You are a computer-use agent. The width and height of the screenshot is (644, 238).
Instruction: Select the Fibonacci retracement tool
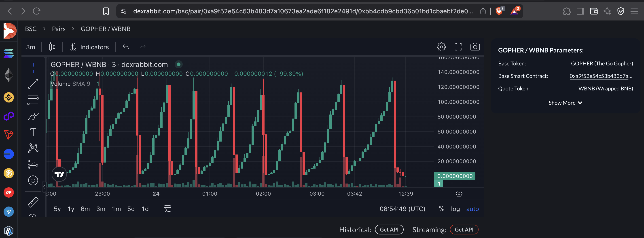33,100
